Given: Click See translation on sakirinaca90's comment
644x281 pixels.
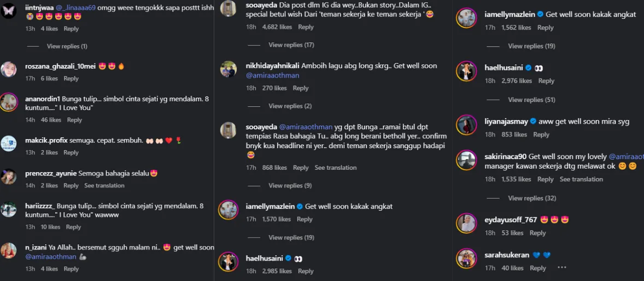Looking at the screenshot, I should coord(581,179).
